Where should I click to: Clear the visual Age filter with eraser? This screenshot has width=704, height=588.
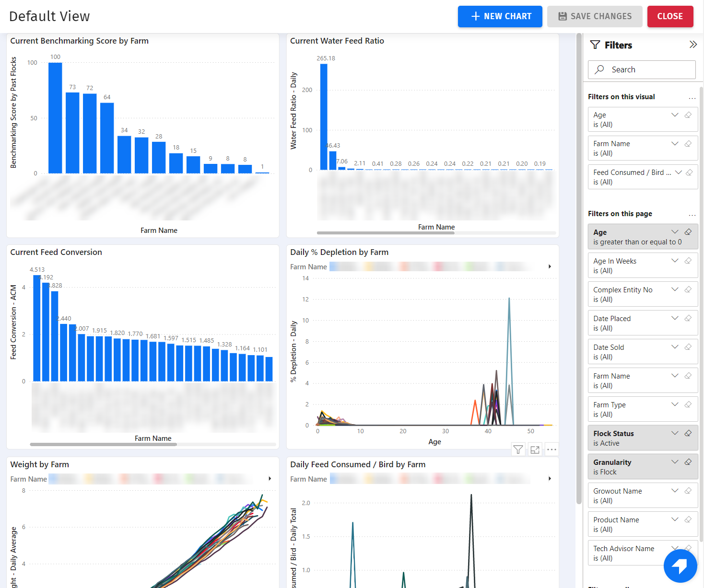point(688,115)
